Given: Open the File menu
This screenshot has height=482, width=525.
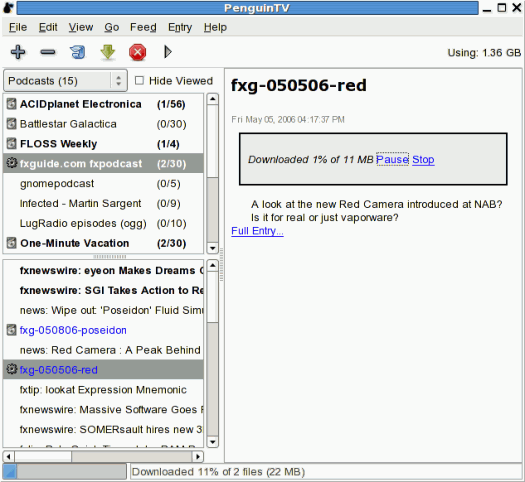Looking at the screenshot, I should pyautogui.click(x=18, y=27).
